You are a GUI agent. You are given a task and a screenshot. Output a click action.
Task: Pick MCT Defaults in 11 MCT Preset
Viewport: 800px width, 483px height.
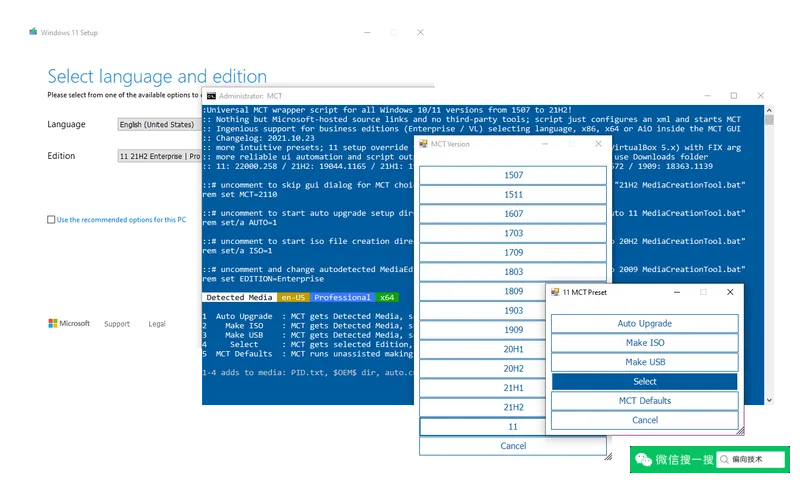pyautogui.click(x=644, y=401)
